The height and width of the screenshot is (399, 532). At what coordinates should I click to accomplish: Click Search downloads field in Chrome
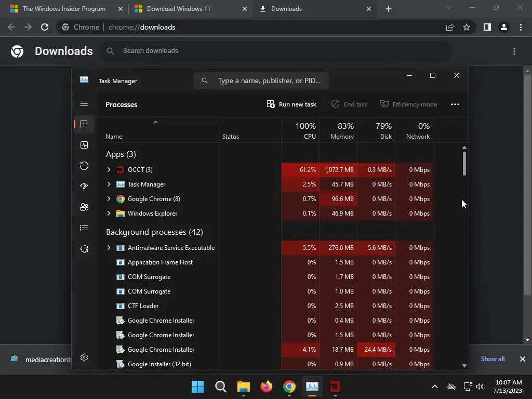click(x=276, y=51)
